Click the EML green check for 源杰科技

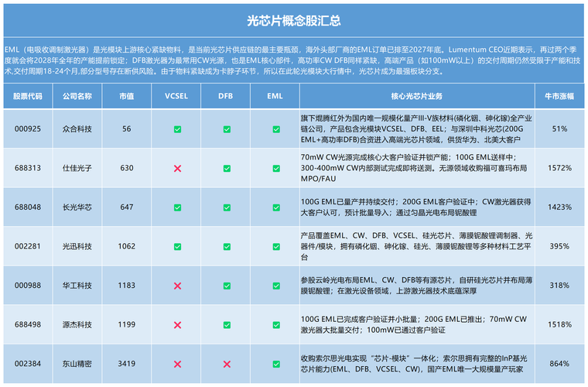click(x=276, y=325)
